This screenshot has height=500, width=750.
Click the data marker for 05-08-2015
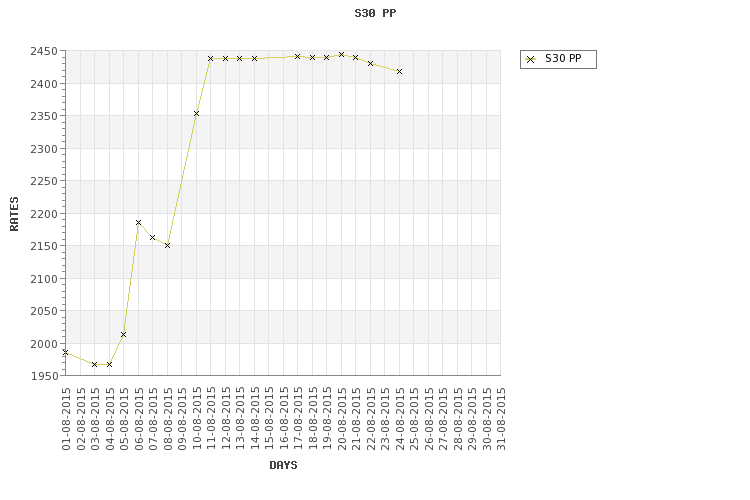123,334
